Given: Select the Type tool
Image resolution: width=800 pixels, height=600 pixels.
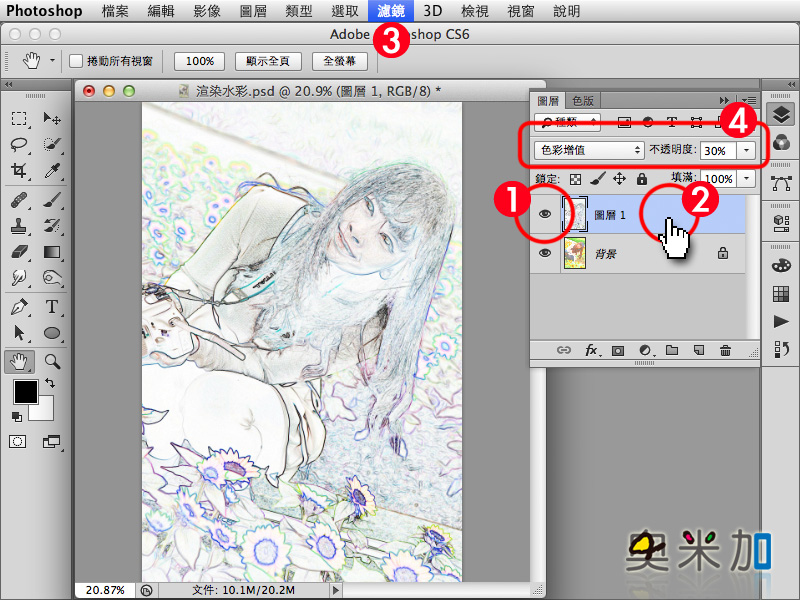Looking at the screenshot, I should 52,307.
